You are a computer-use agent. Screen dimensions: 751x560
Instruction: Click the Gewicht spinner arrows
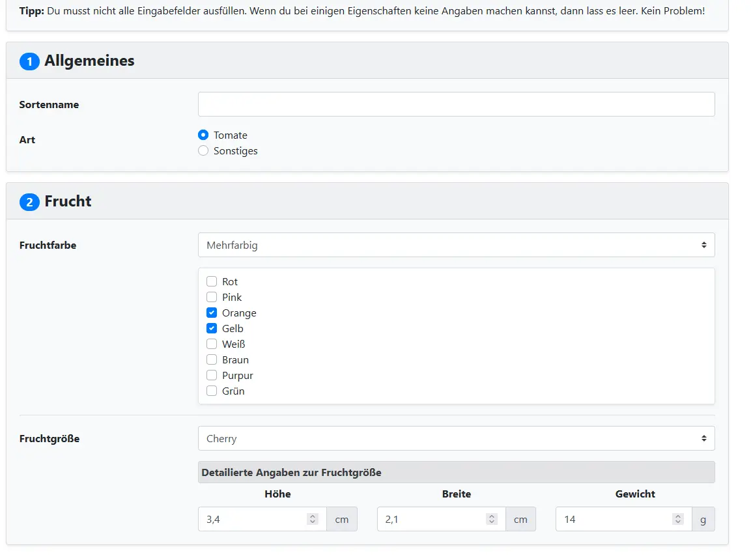678,519
